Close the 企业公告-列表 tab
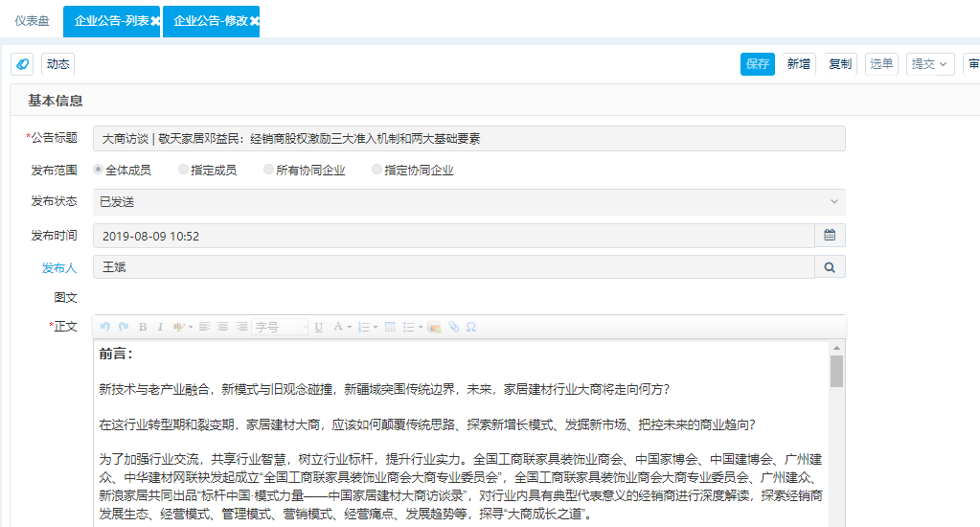Viewport: 980px width, 527px height. pos(155,21)
